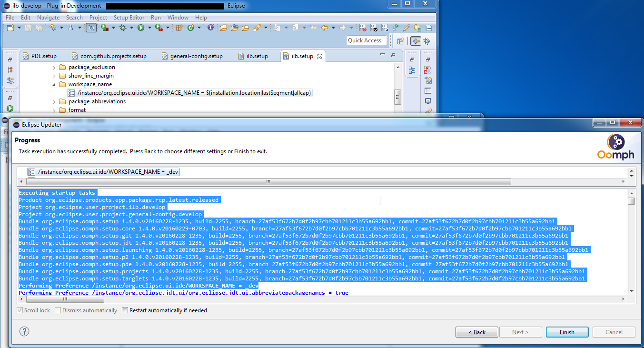Screen dimensions: 644x348
Task: Click the 'Project org.eclipse.user.project.ilb.develop' log line
Action: click(92, 207)
